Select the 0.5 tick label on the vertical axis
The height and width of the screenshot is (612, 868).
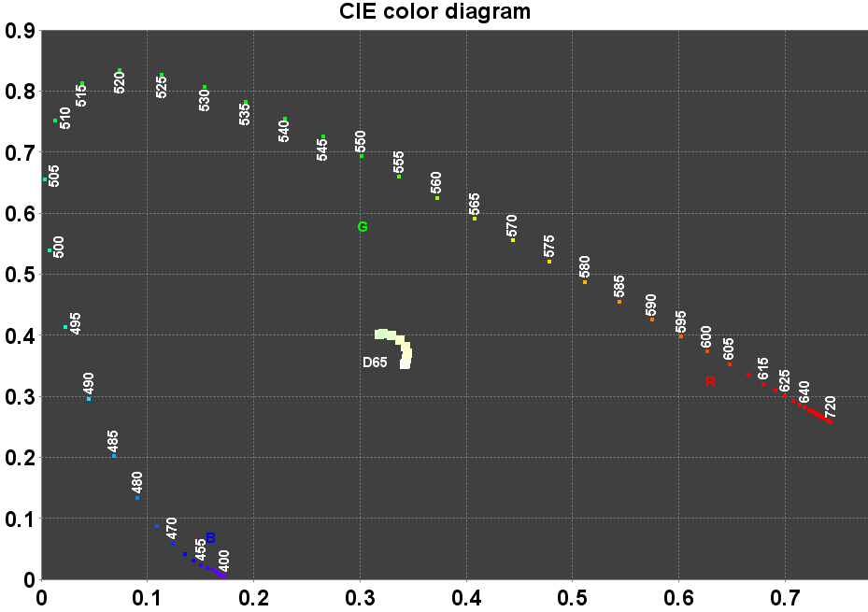(x=20, y=275)
